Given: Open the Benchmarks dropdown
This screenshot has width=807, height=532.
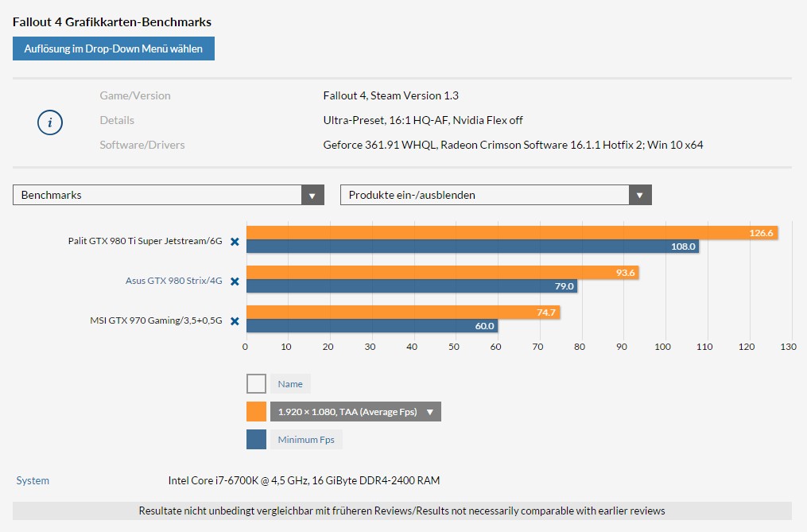Looking at the screenshot, I should coord(169,195).
